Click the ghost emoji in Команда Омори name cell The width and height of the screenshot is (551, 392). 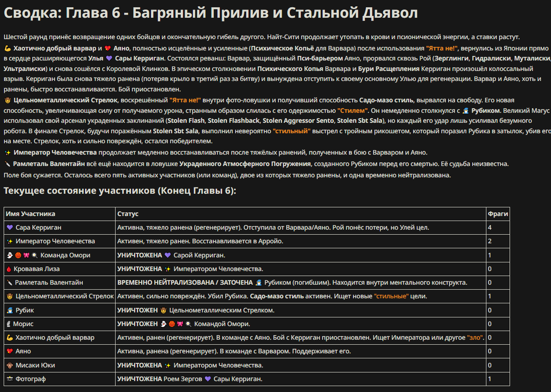pyautogui.click(x=10, y=255)
